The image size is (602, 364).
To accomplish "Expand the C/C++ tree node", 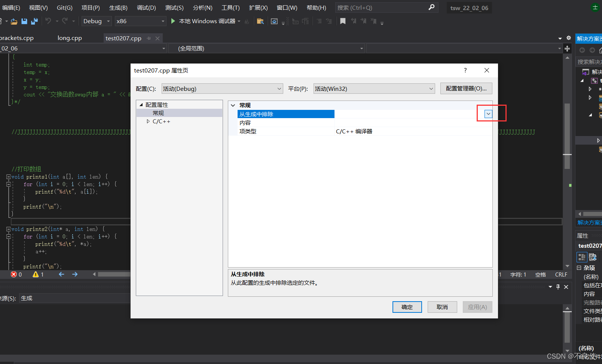I will point(148,121).
